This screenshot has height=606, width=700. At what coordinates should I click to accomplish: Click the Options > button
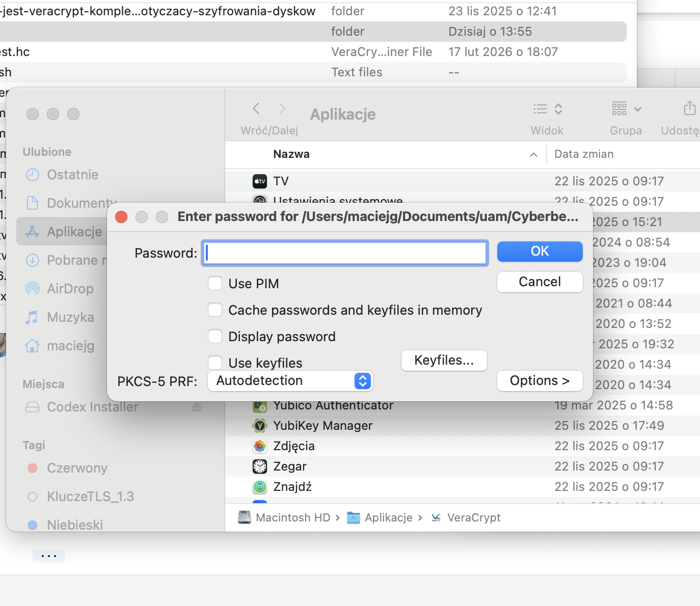(540, 381)
